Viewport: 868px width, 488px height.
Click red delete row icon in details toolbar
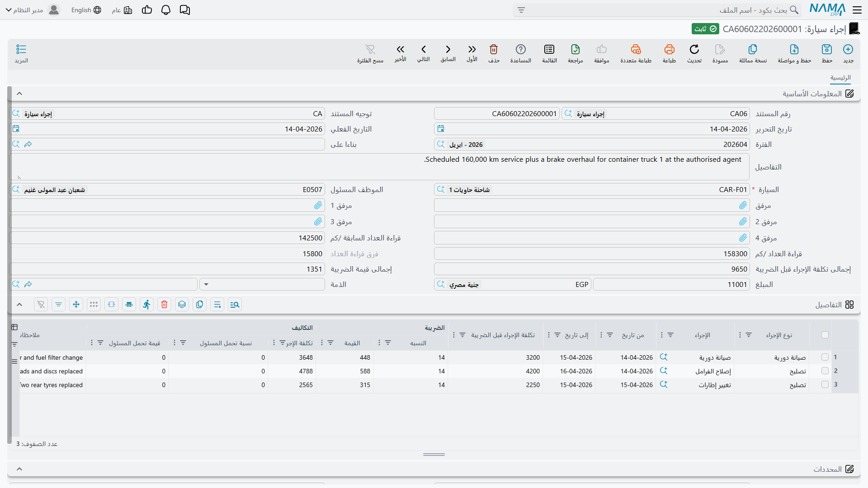coord(165,305)
